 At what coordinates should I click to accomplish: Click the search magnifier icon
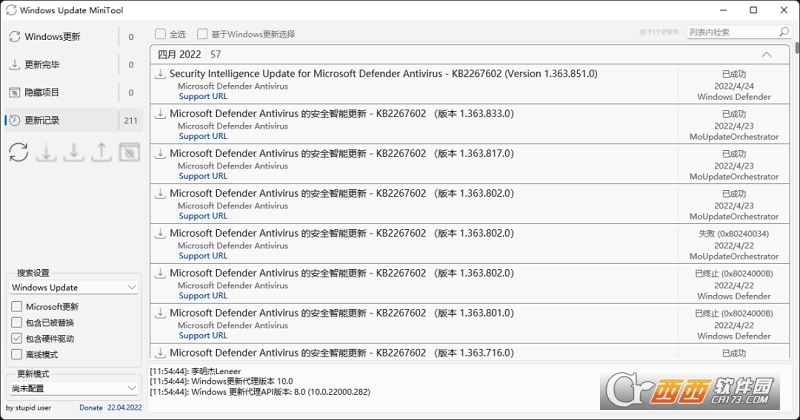784,32
